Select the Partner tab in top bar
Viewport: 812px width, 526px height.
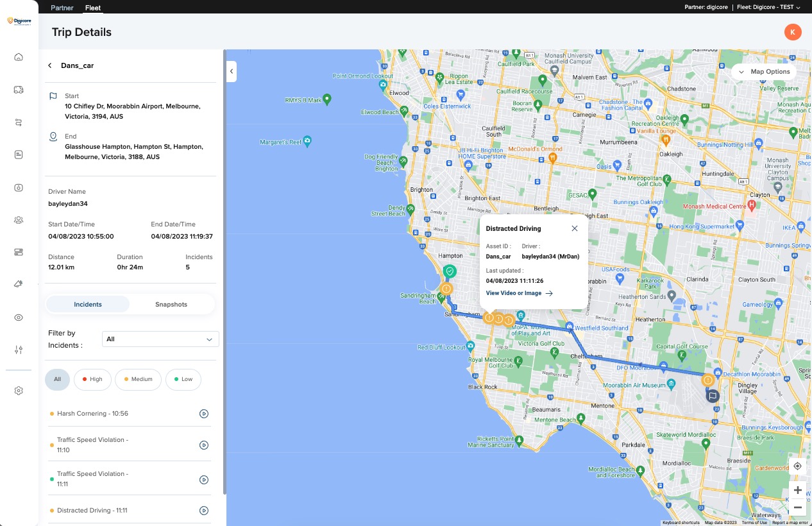[62, 8]
